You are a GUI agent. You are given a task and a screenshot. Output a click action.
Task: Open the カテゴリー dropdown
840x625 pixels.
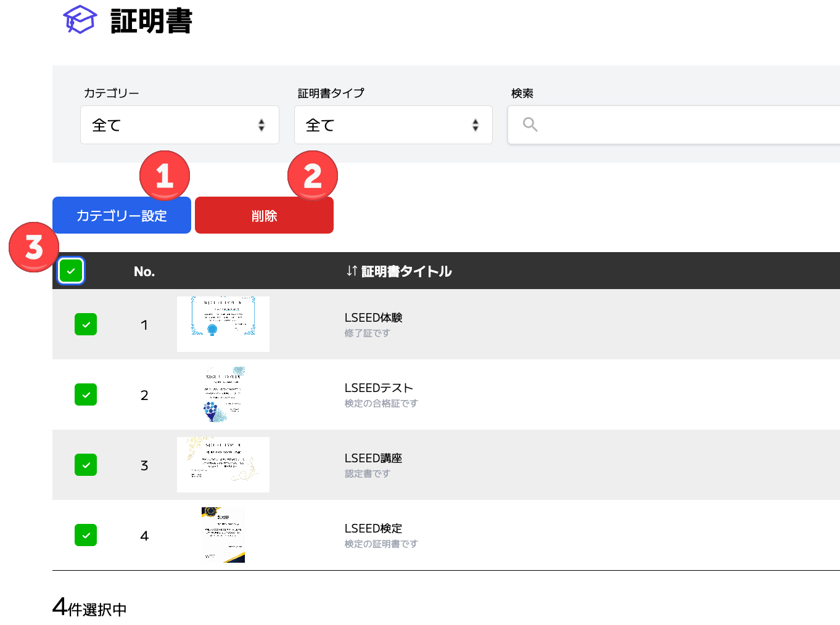[x=179, y=125]
